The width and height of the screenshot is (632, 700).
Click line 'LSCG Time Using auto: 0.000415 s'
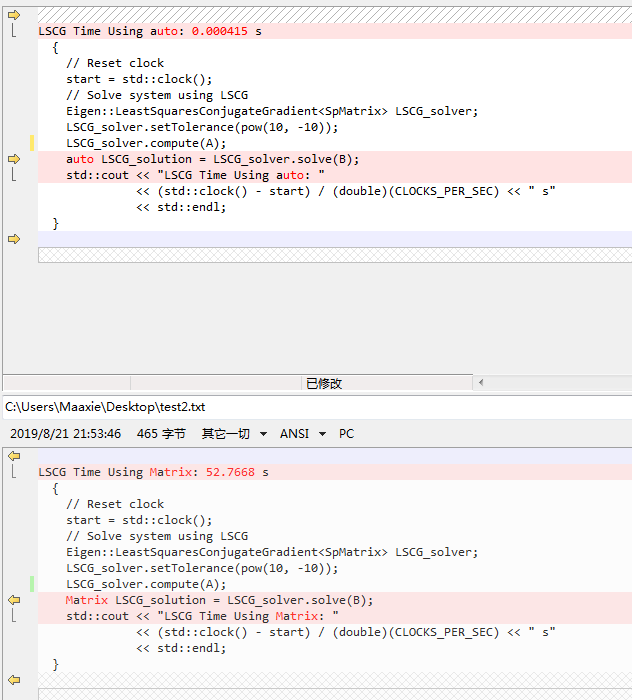[x=335, y=31]
